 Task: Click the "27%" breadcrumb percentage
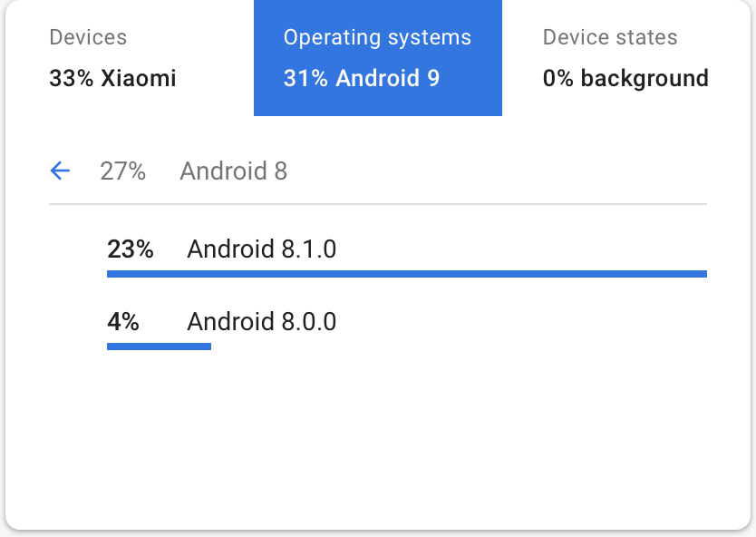pyautogui.click(x=124, y=171)
